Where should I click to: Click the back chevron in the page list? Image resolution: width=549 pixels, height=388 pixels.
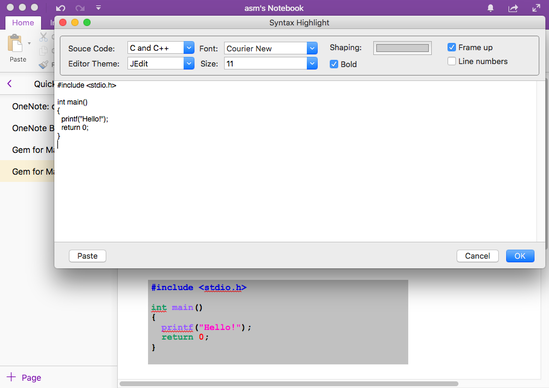9,84
